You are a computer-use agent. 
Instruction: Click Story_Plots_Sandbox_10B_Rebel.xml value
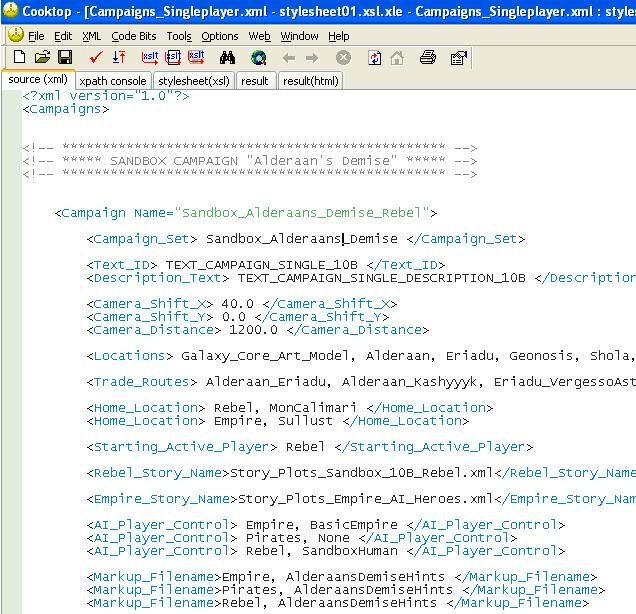tap(361, 472)
